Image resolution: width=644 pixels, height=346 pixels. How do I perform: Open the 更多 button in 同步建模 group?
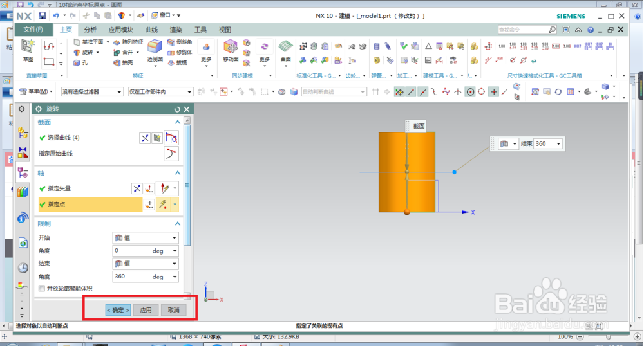(x=265, y=53)
